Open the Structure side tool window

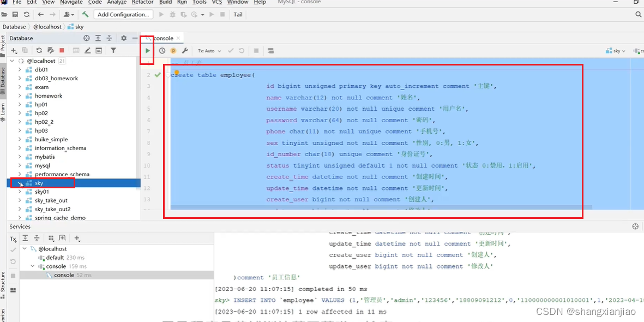point(3,285)
